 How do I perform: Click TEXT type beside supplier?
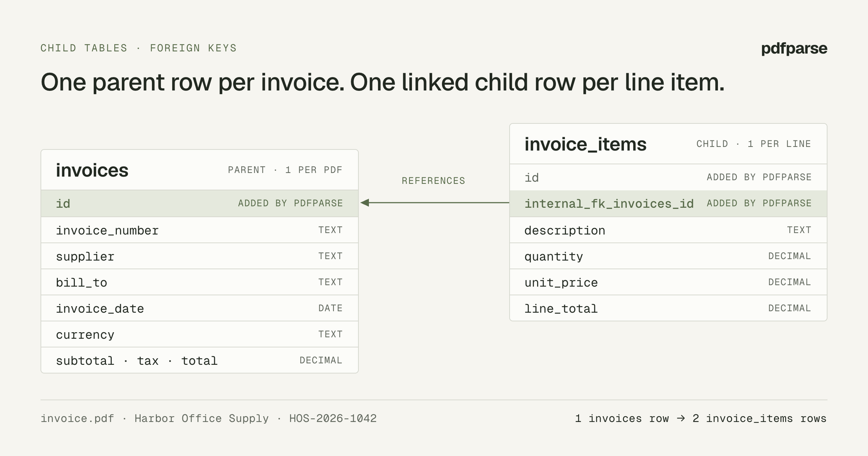coord(330,256)
